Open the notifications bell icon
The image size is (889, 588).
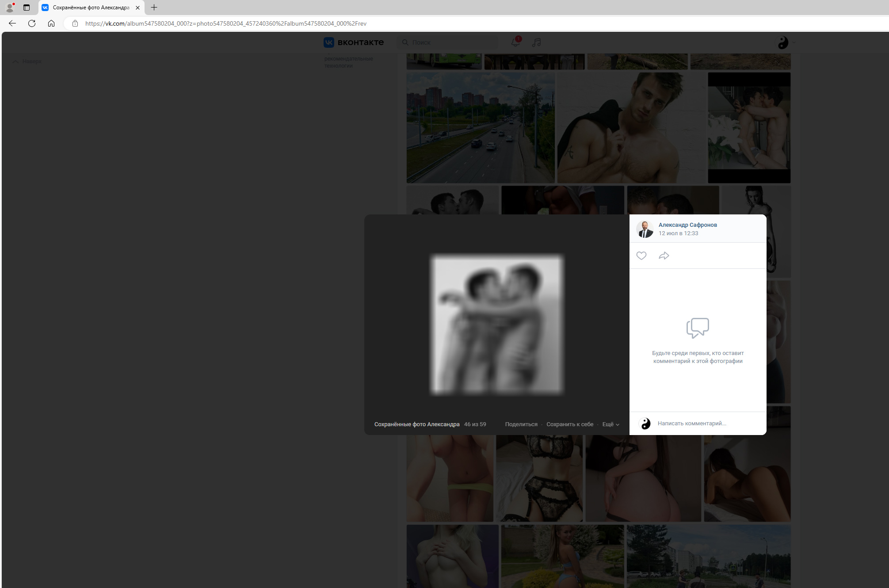tap(515, 42)
